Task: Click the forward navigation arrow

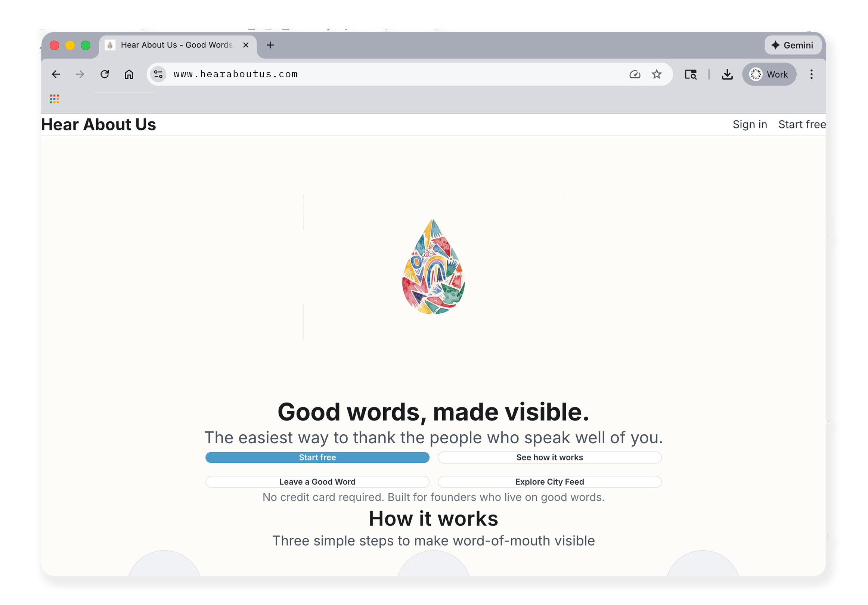Action: coord(80,74)
